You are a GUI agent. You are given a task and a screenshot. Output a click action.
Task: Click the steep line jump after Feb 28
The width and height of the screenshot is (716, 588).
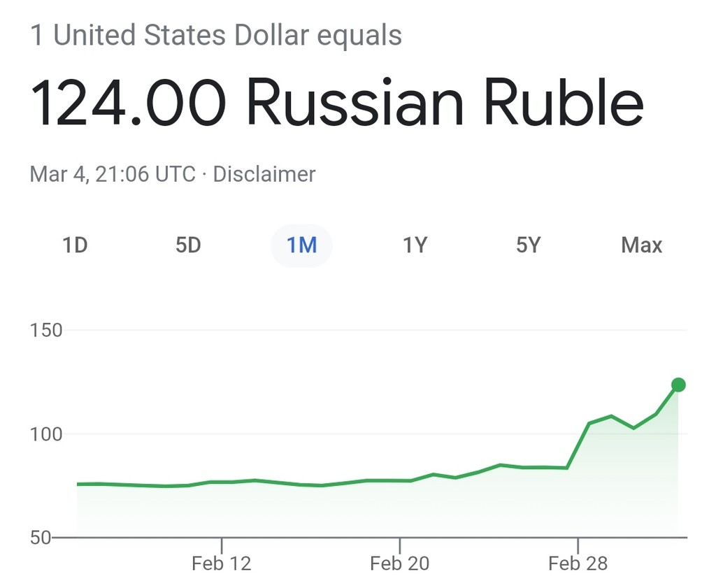click(578, 445)
